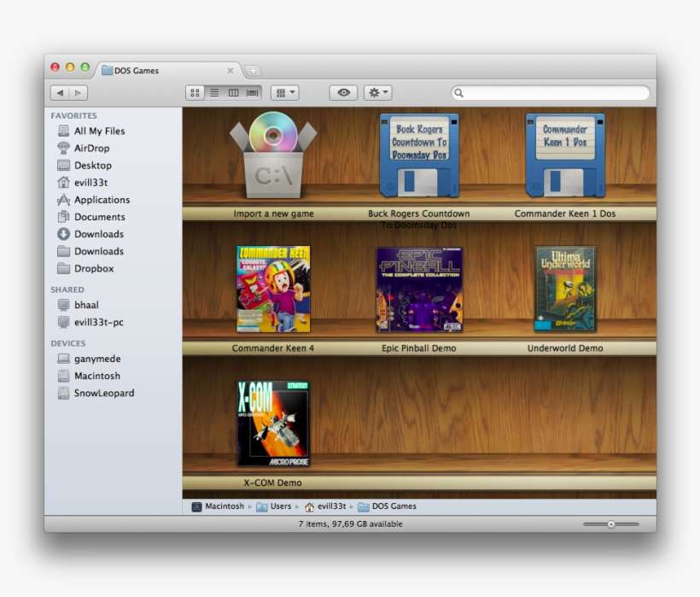The image size is (700, 597).
Task: Open the Import a new game icon
Action: [273, 155]
